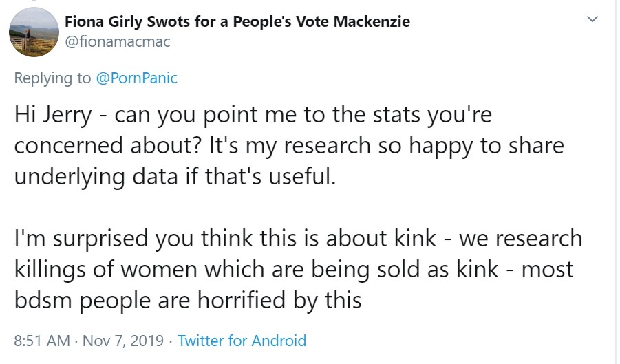Open the @PornPanic mention link

click(136, 78)
